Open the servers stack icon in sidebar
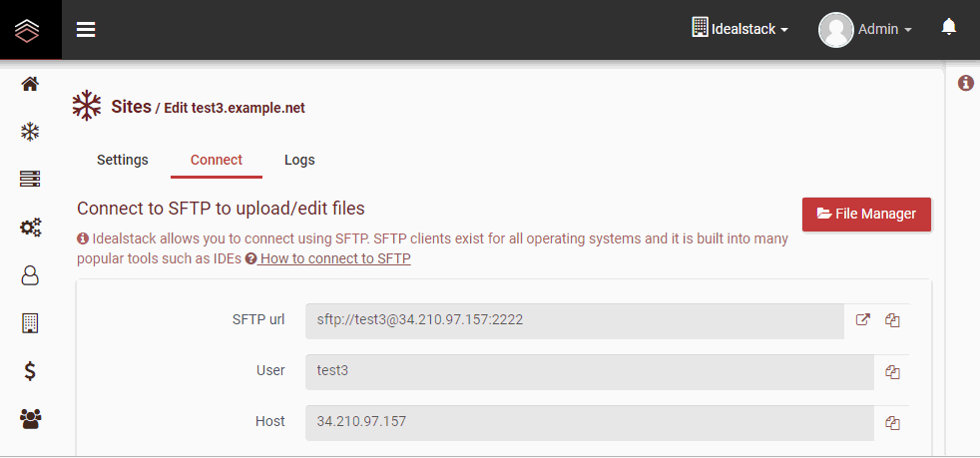The height and width of the screenshot is (458, 980). [30, 180]
